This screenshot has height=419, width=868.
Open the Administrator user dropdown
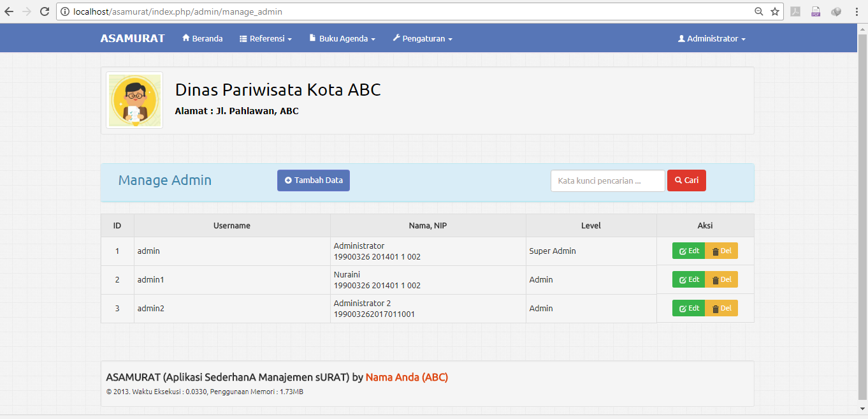pos(711,39)
